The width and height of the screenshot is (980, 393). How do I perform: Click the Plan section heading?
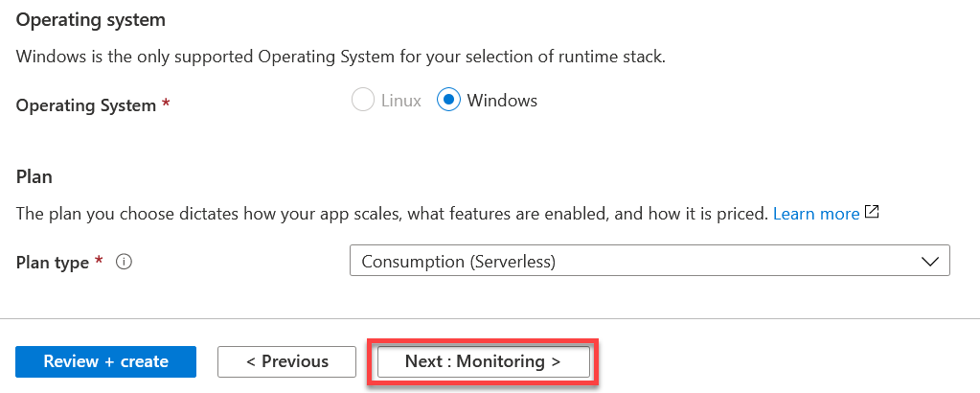pos(34,177)
